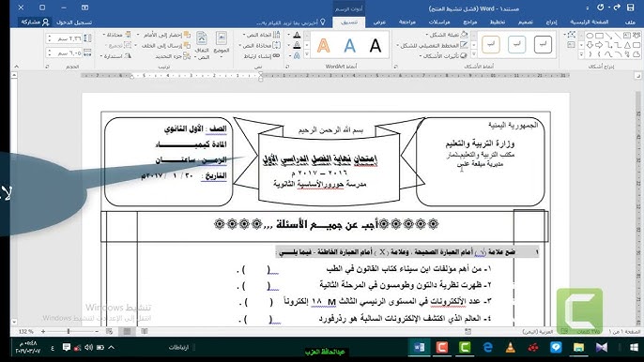Collapse the ribbon with the chevron
Viewport: 644px width, 362px height.
[x=16, y=66]
